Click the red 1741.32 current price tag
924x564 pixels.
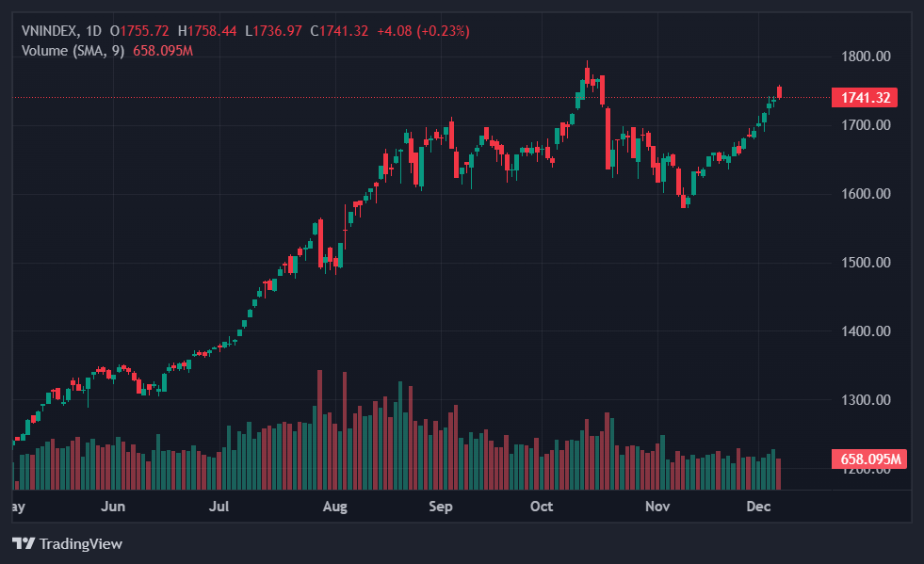coord(864,98)
